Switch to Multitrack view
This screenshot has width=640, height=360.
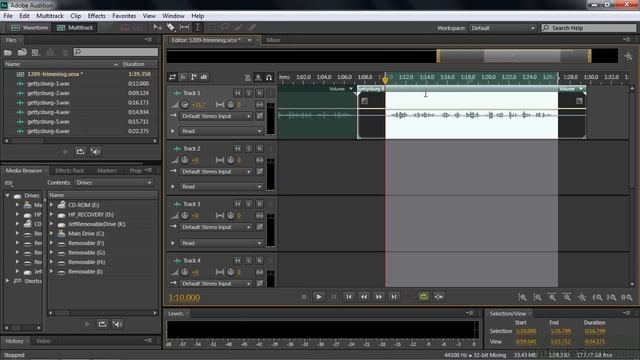point(75,28)
